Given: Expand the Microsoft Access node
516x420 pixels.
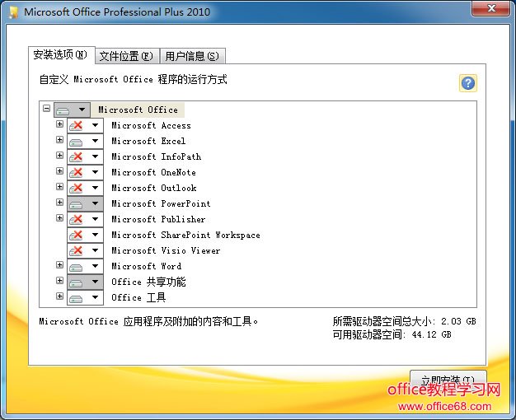Looking at the screenshot, I should (x=59, y=124).
